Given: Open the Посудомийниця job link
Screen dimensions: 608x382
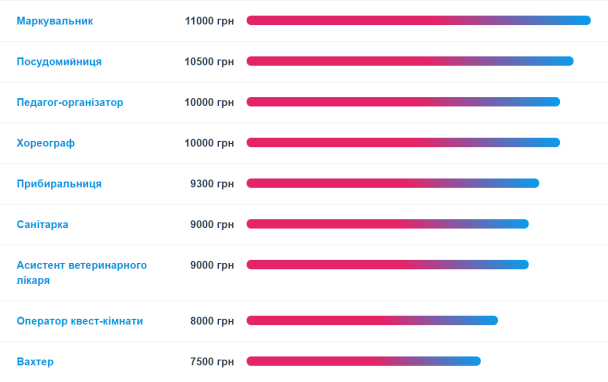Looking at the screenshot, I should [59, 62].
